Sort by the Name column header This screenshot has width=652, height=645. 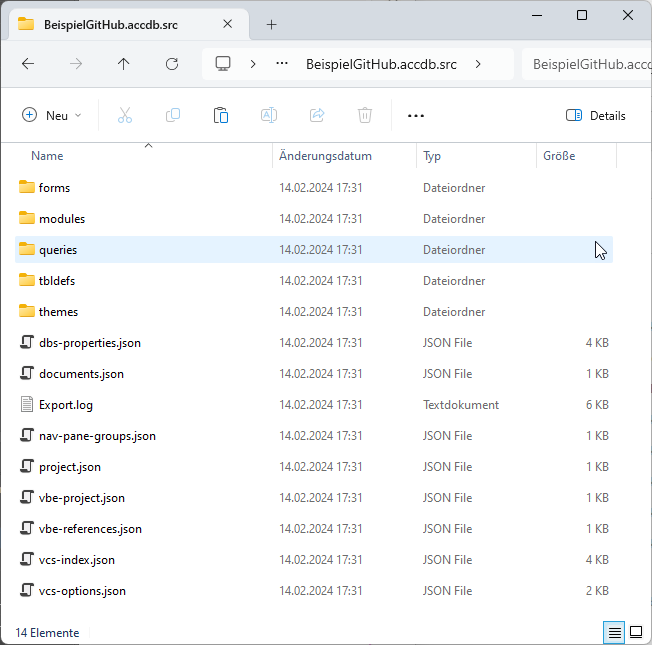click(x=47, y=156)
